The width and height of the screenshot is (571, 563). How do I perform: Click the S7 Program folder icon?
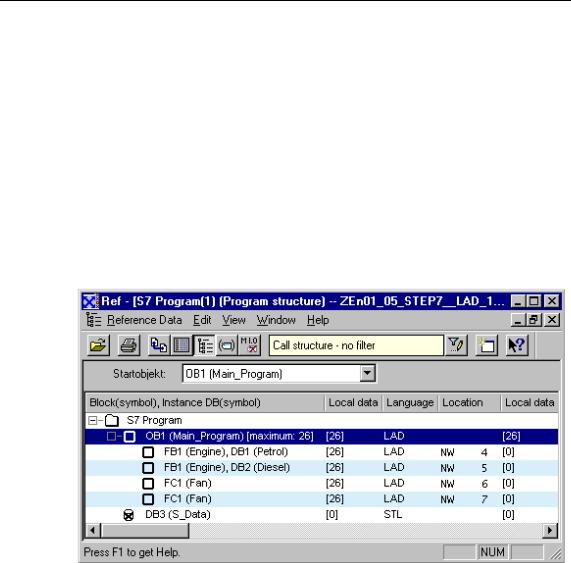(112, 421)
